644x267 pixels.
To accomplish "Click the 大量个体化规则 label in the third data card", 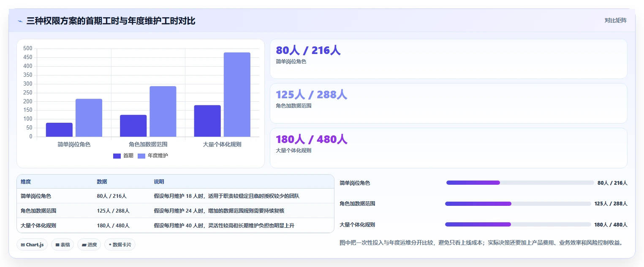I will pyautogui.click(x=293, y=151).
